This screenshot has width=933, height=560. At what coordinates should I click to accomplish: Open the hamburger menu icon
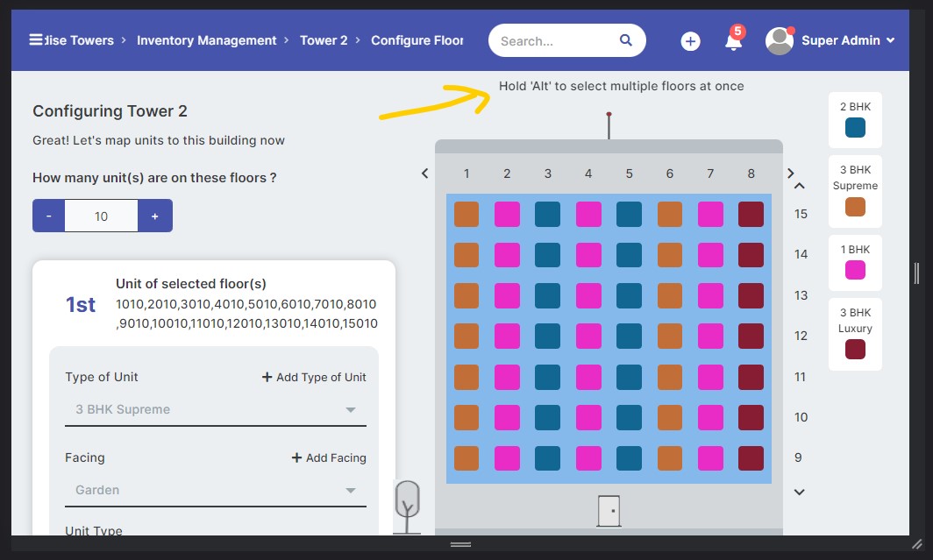pos(36,39)
